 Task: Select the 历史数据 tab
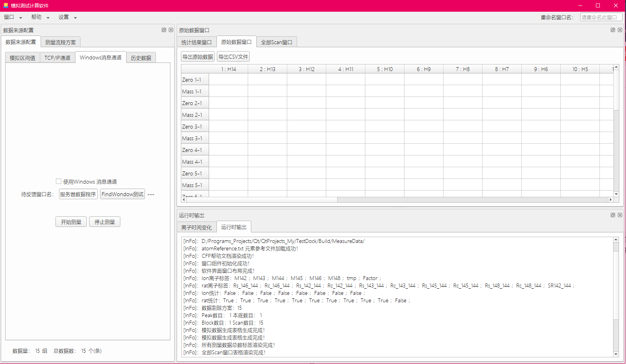(141, 57)
